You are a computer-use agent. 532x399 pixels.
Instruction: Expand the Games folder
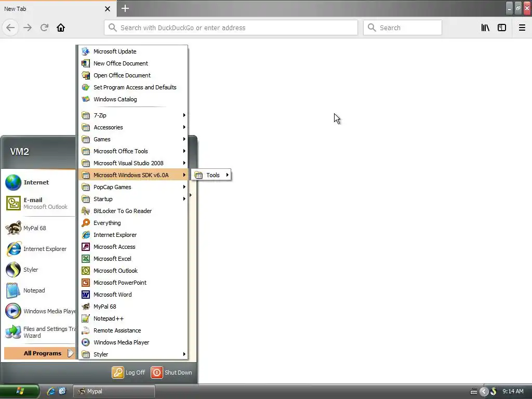[133, 139]
